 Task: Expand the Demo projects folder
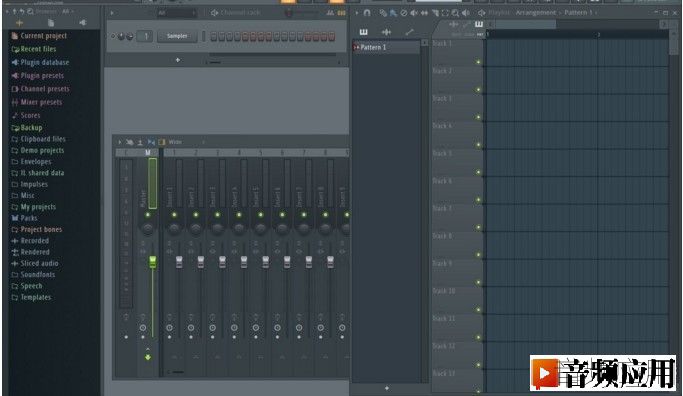tap(37, 150)
